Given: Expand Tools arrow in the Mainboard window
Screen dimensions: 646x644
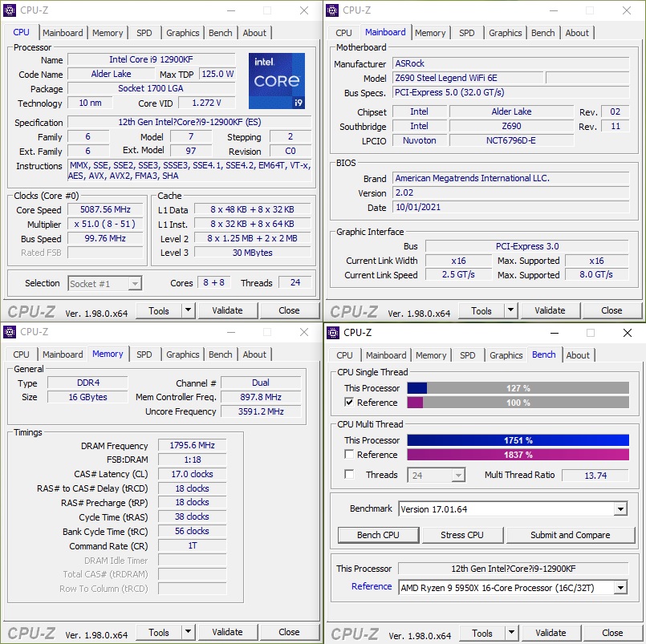Looking at the screenshot, I should tap(510, 310).
